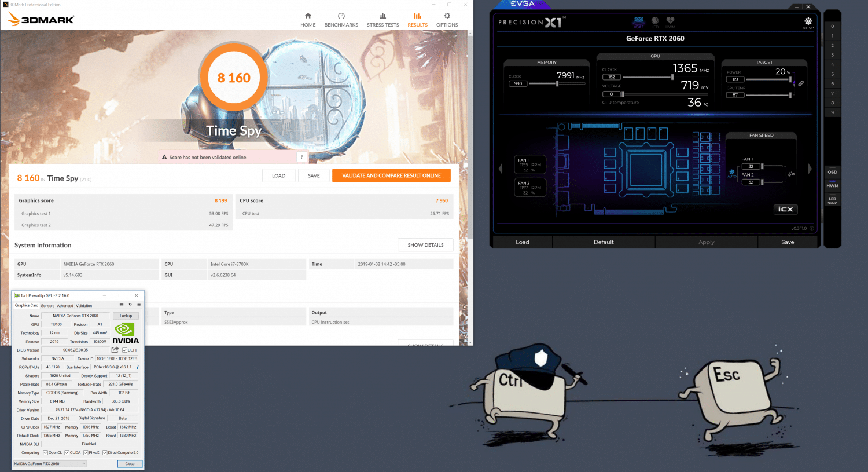
Task: Click the GPU-Z screenshot camera icon
Action: [122, 305]
